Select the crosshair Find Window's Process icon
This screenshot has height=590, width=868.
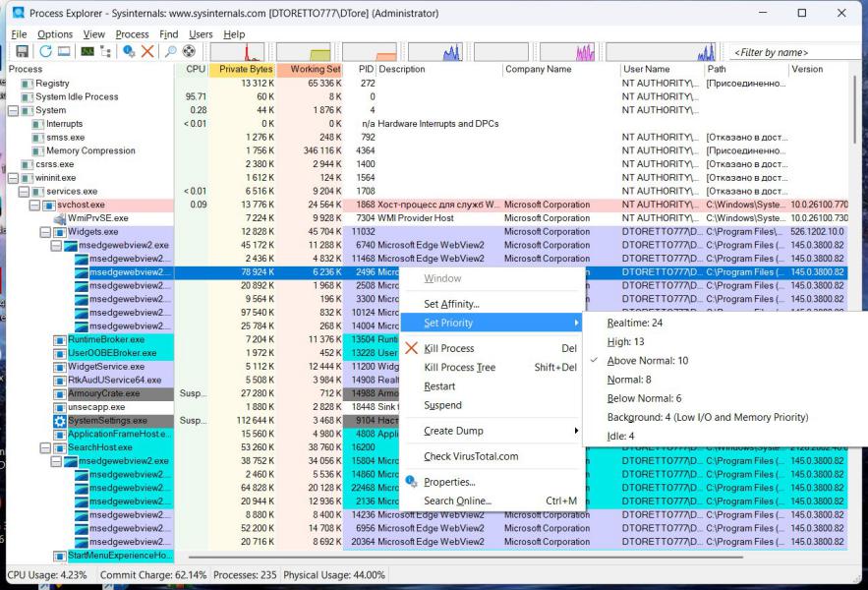189,51
